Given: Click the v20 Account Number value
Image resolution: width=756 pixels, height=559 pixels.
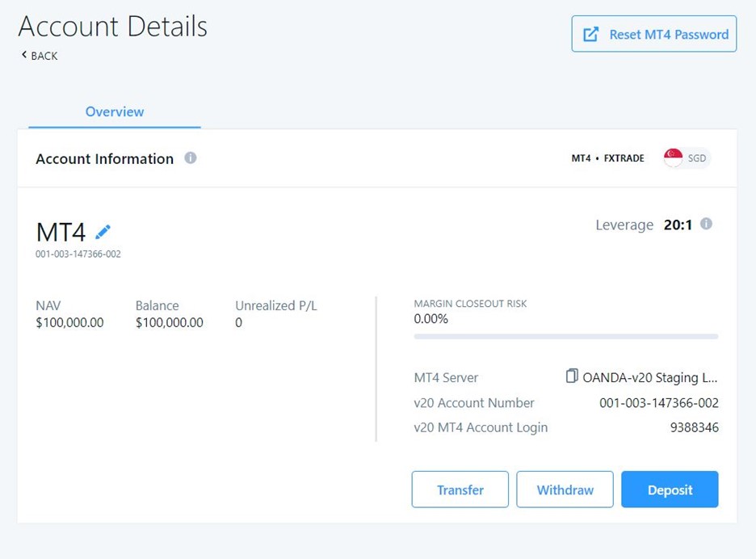Looking at the screenshot, I should 658,402.
